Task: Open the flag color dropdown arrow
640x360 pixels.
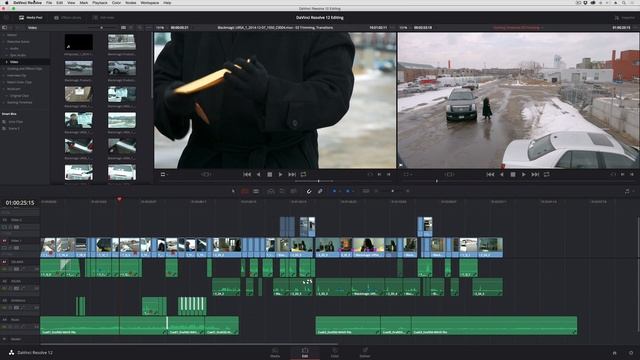Action: 340,191
